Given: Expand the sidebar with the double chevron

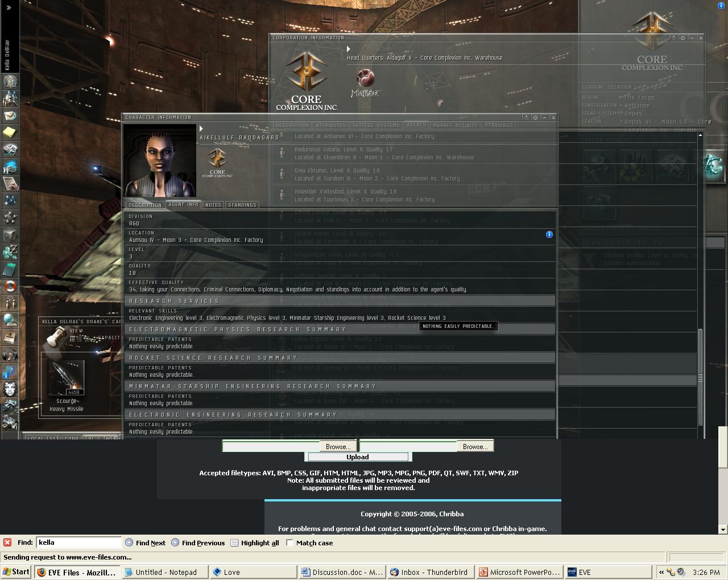Looking at the screenshot, I should [x=9, y=7].
